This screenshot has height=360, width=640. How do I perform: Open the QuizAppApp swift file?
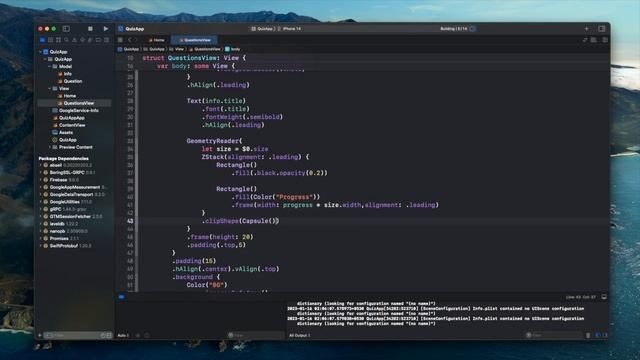point(69,118)
